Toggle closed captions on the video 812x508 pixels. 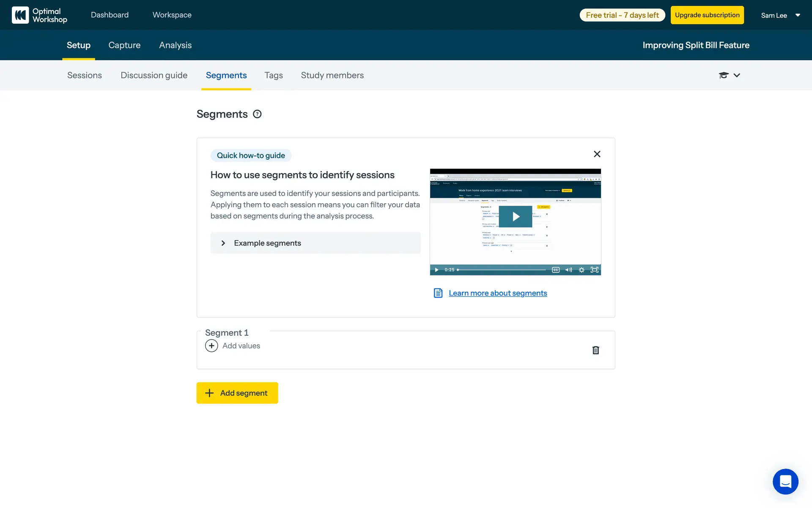click(x=556, y=270)
